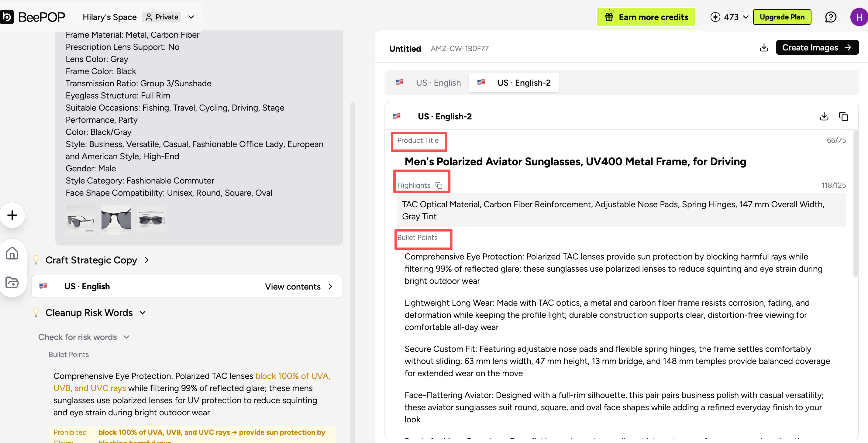Screen dimensions: 868x443
Task: Click the plus add button in sidebar
Action: (12, 215)
